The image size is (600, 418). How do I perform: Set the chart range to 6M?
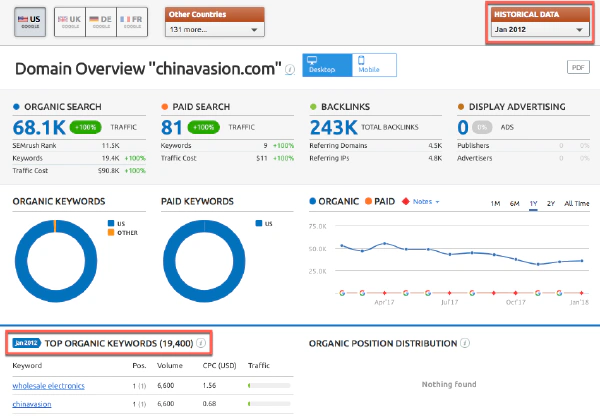click(x=514, y=203)
